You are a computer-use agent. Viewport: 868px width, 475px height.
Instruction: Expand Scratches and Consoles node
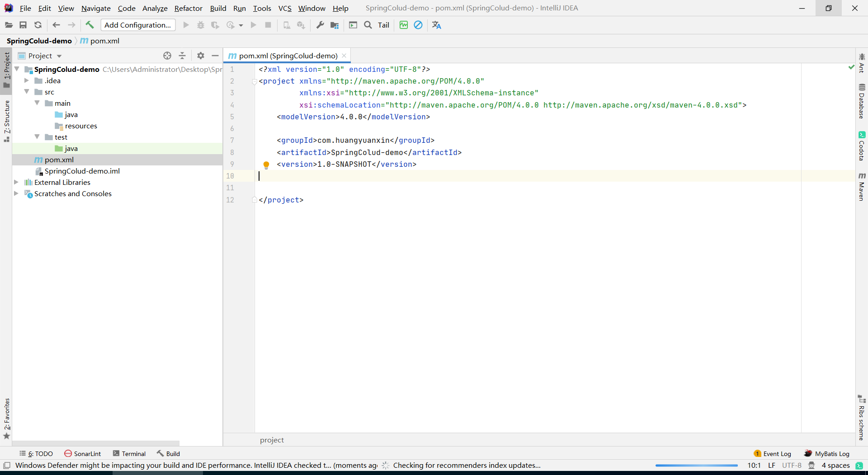(x=16, y=193)
